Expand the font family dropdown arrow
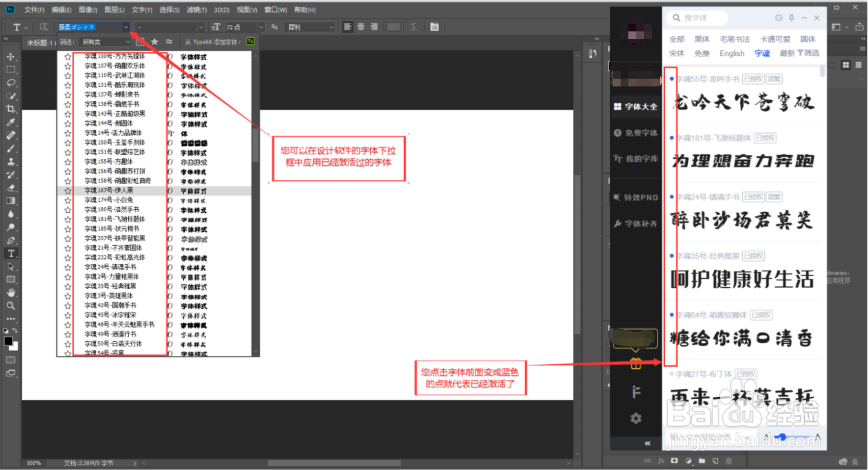Viewport: 868px width, 470px height. pyautogui.click(x=126, y=27)
